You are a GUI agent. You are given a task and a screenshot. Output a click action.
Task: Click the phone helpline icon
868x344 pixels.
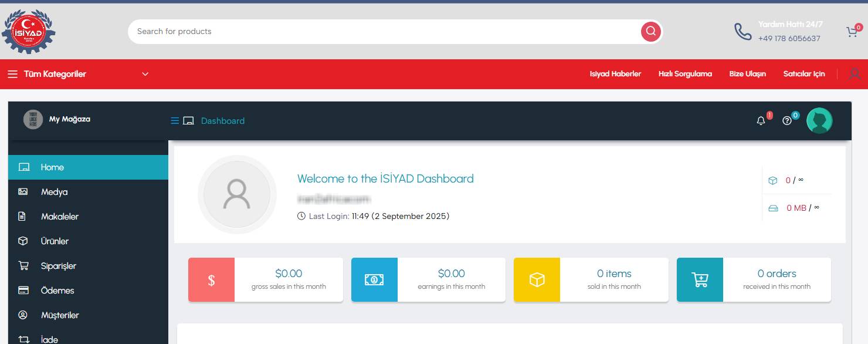click(742, 32)
